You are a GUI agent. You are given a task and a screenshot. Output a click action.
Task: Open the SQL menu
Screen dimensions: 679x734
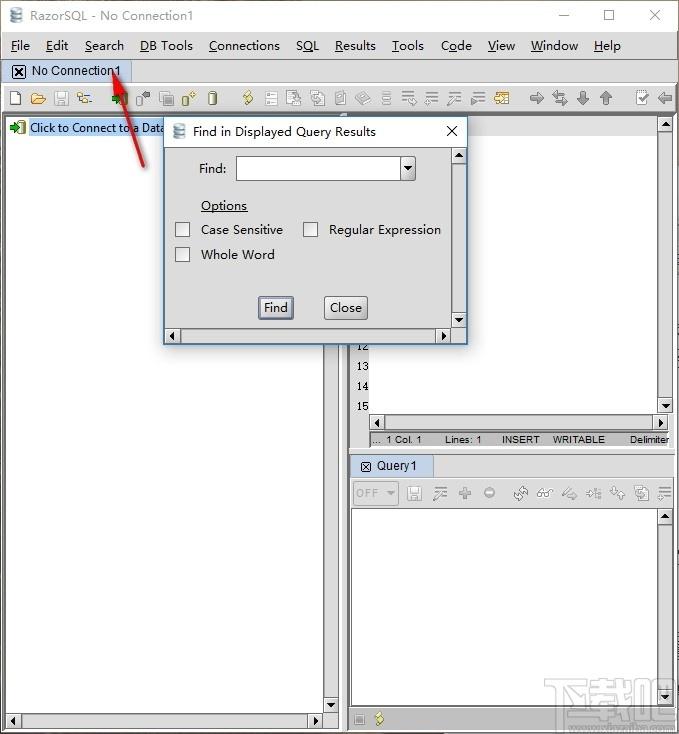tap(307, 46)
